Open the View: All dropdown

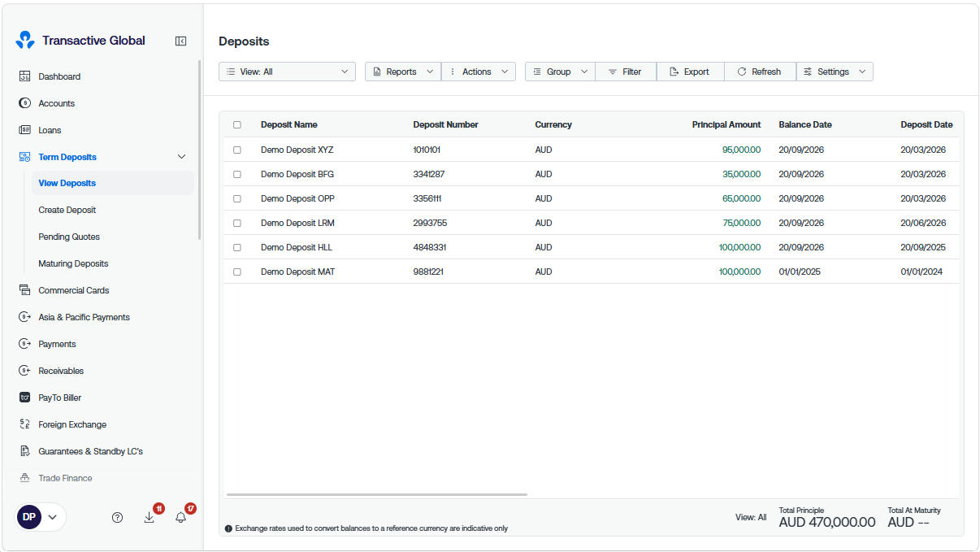pyautogui.click(x=287, y=72)
